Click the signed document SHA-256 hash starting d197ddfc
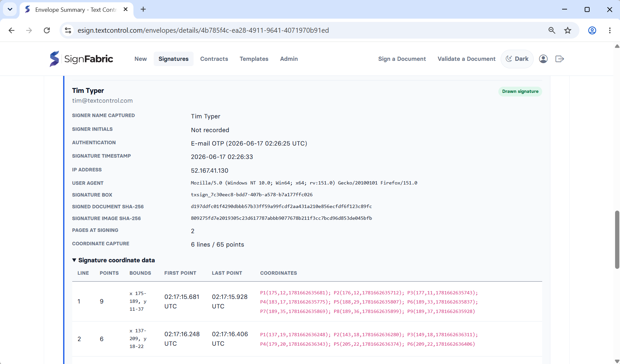Image resolution: width=620 pixels, height=364 pixels. tap(282, 206)
